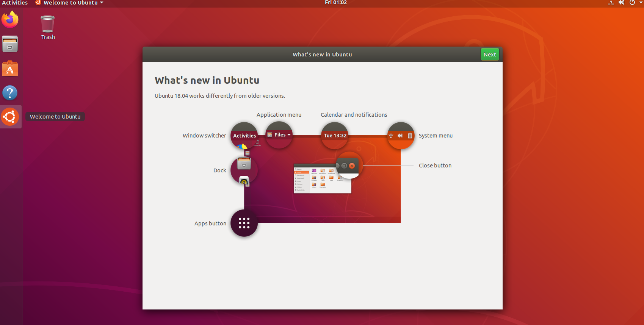
Task: Click the Dock bubble in the illustration
Action: point(244,170)
